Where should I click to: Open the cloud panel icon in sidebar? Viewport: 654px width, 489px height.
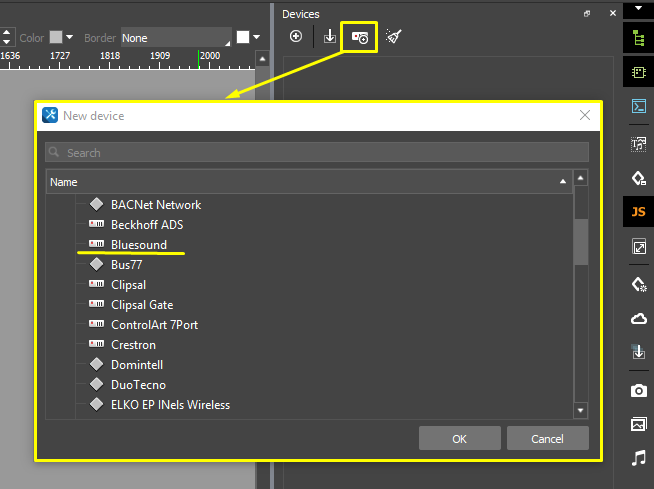[x=638, y=318]
